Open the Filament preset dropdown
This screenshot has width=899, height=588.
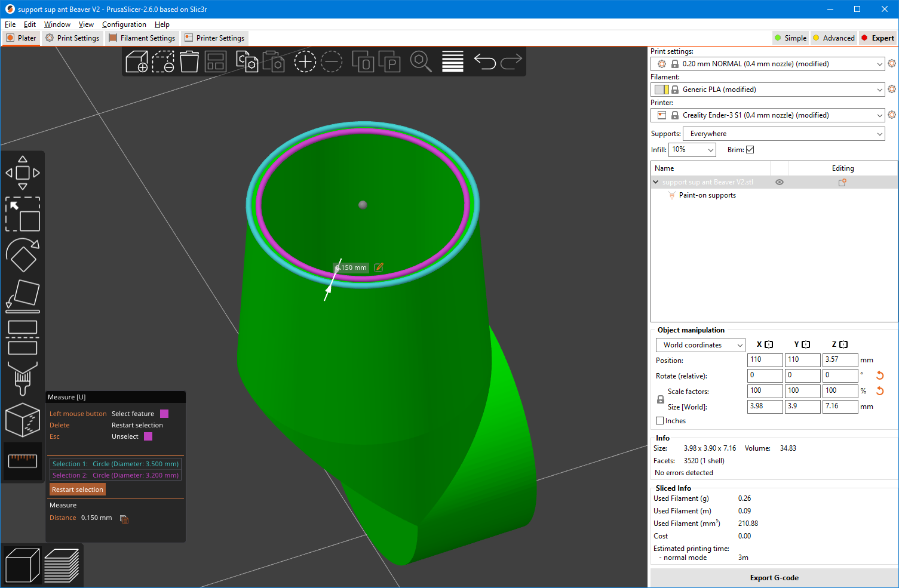[768, 90]
